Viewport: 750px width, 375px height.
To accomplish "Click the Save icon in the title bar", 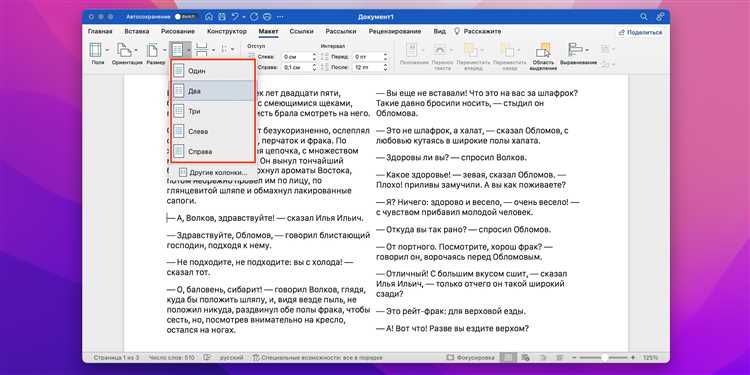I will 221,17.
